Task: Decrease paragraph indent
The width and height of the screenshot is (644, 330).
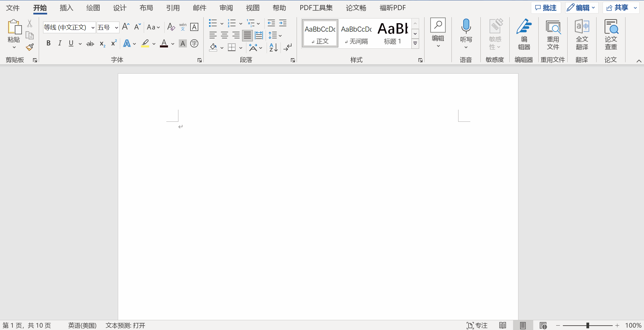Action: pos(271,23)
